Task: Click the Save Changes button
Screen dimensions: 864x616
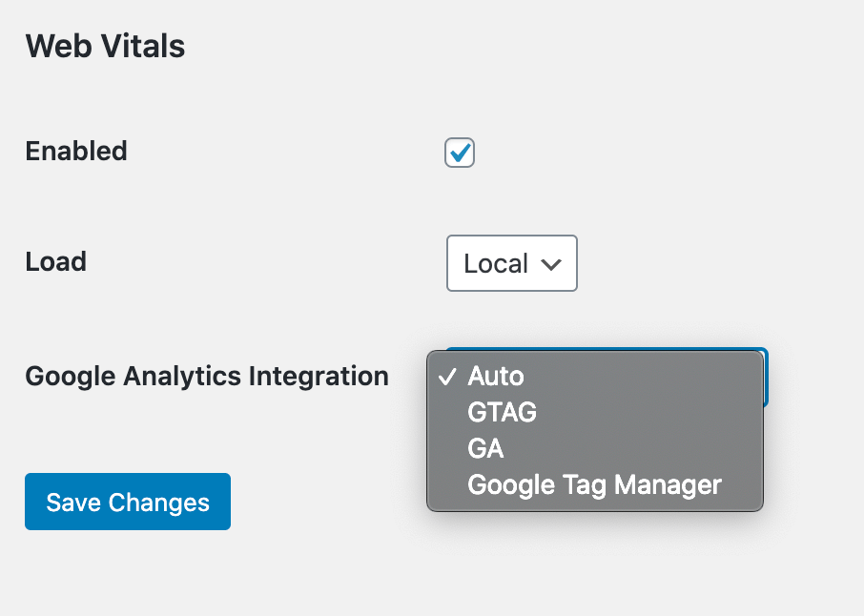Action: tap(128, 502)
